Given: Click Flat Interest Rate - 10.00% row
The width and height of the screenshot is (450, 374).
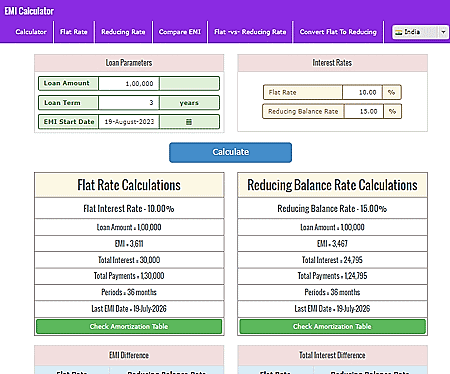Looking at the screenshot, I should point(129,209).
